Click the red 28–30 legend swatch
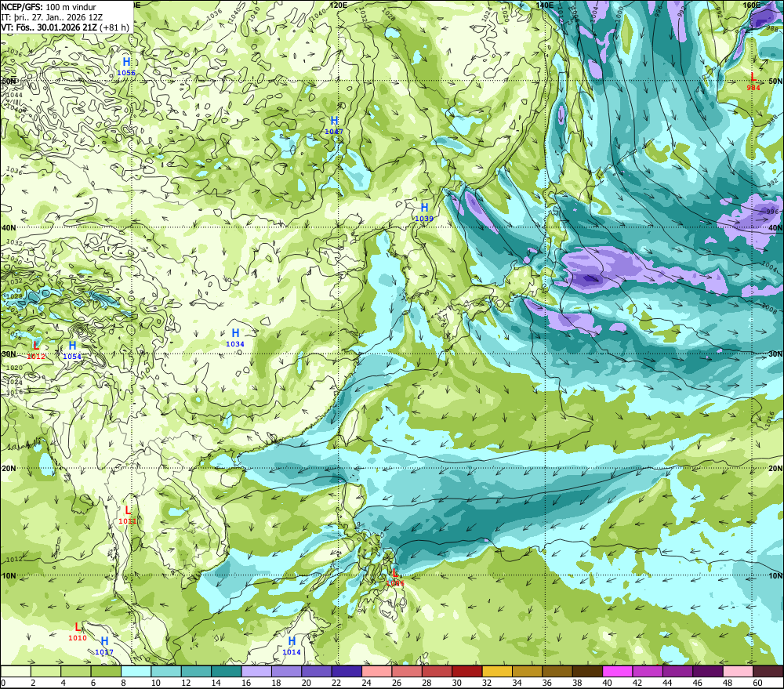 pos(437,671)
